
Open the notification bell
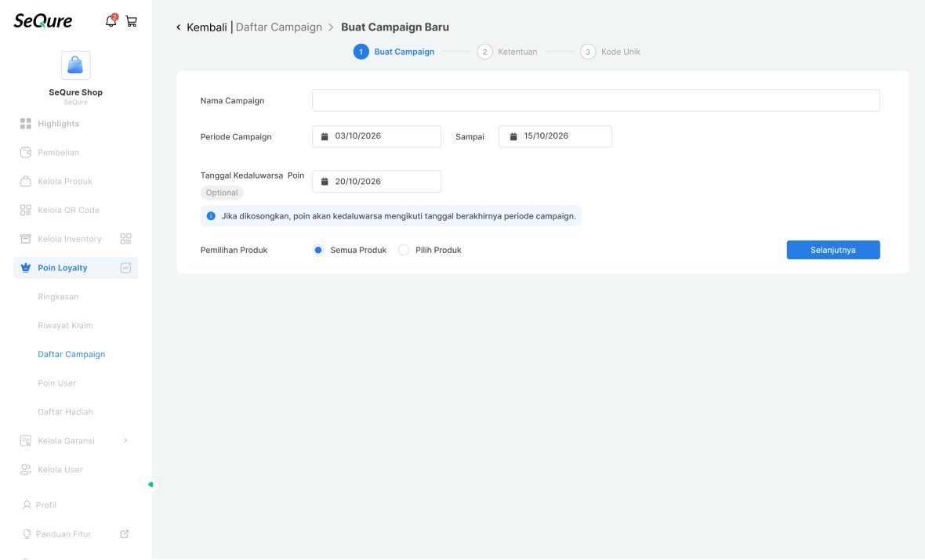(111, 21)
